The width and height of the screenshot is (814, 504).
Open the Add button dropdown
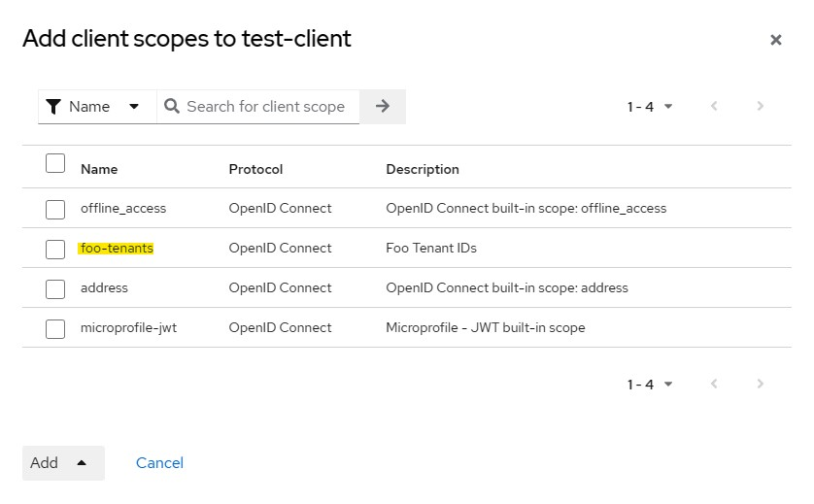pos(63,462)
